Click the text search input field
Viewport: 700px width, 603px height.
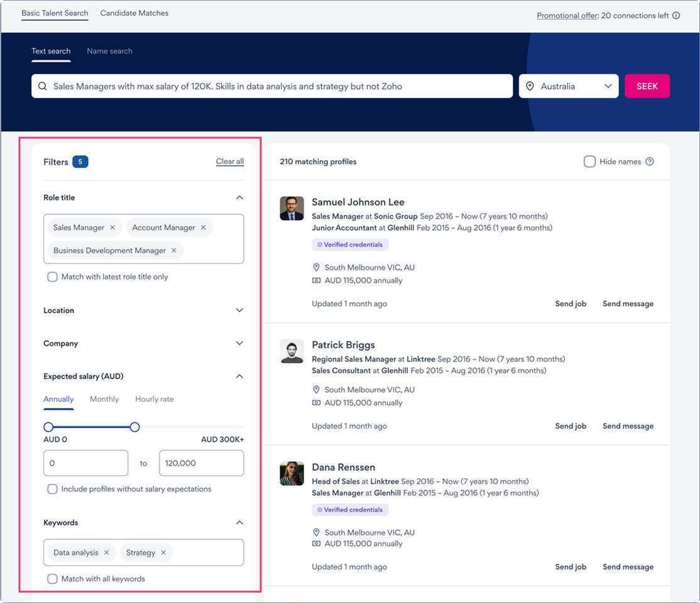click(x=272, y=86)
